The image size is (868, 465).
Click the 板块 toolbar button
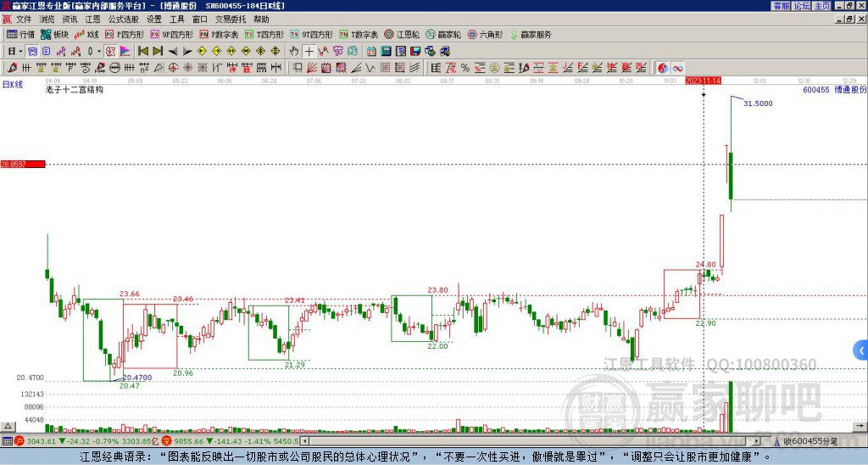coord(55,34)
